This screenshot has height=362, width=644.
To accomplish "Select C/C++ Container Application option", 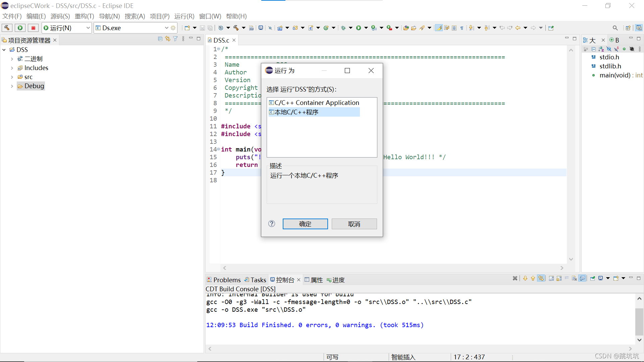I will pos(316,103).
